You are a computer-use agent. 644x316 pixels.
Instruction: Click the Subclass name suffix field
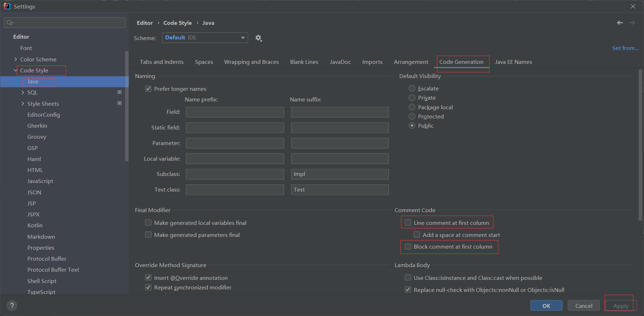(x=340, y=174)
